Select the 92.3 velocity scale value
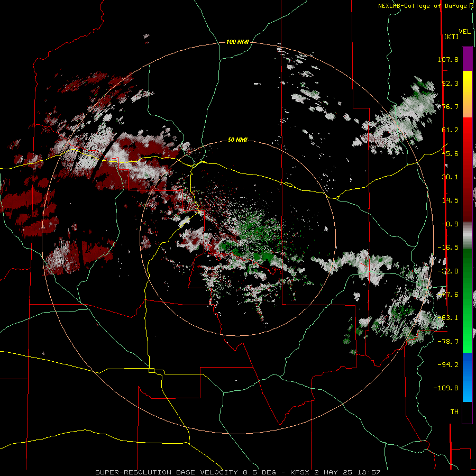 [x=450, y=83]
